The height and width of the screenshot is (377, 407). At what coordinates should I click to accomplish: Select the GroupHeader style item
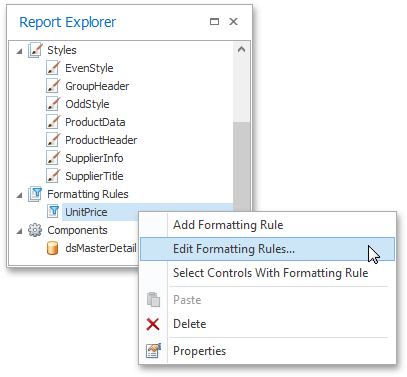[97, 86]
